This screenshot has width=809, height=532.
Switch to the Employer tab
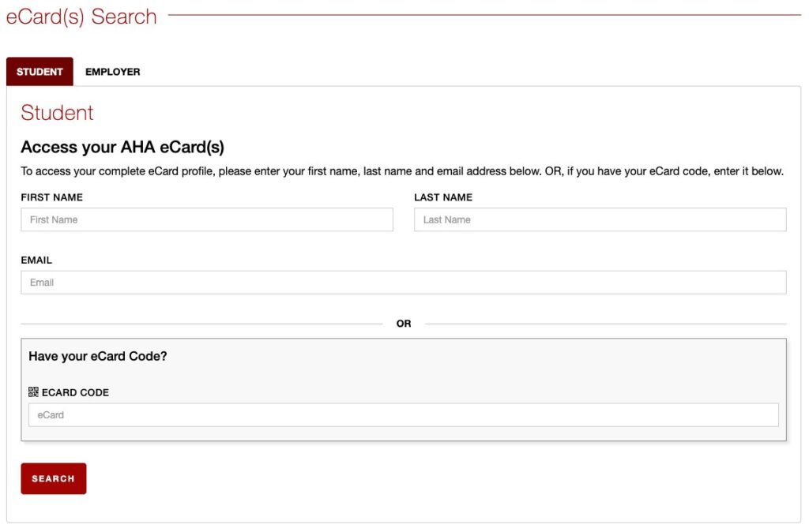[x=113, y=72]
